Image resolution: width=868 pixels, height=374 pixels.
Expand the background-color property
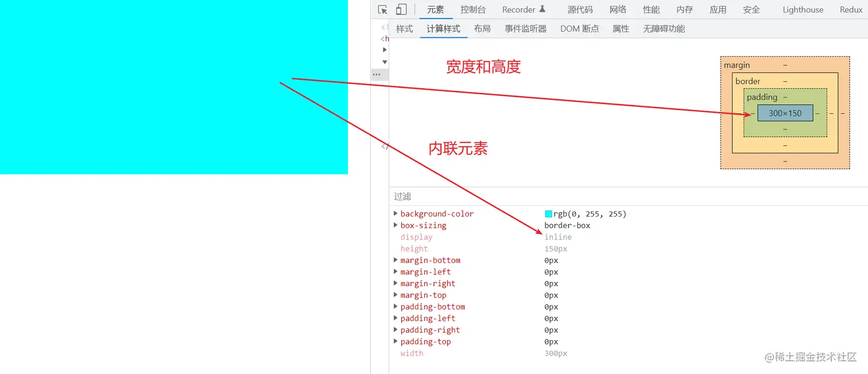(x=396, y=214)
